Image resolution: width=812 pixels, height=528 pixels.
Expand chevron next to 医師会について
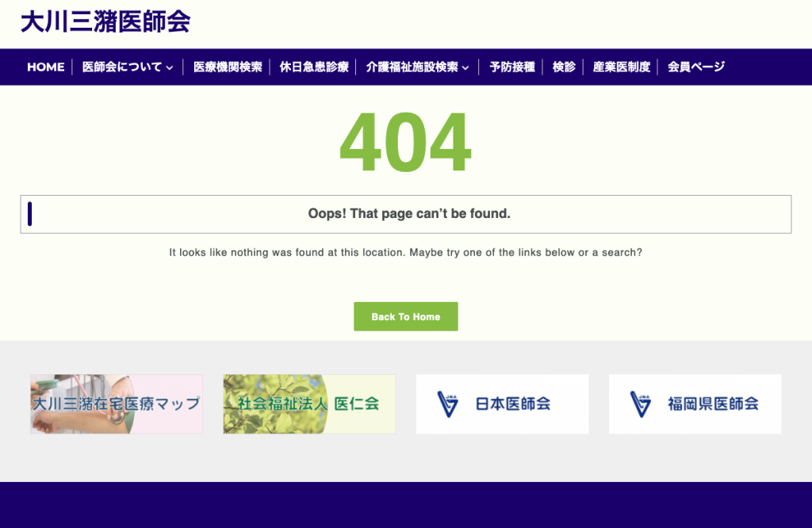[x=170, y=68]
